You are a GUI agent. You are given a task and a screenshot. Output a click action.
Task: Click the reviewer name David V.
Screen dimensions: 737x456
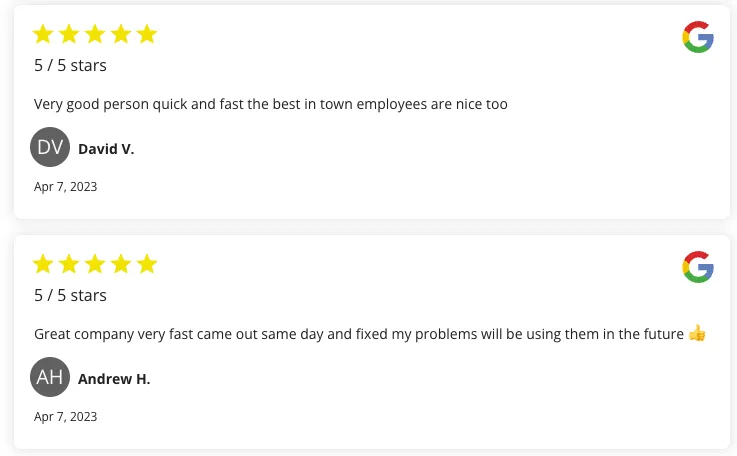point(106,149)
